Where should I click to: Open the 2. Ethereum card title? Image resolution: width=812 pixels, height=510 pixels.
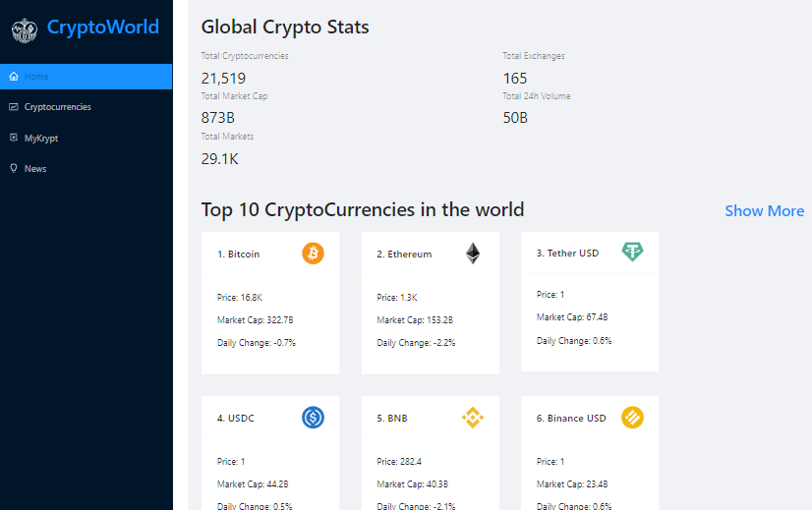pos(404,255)
